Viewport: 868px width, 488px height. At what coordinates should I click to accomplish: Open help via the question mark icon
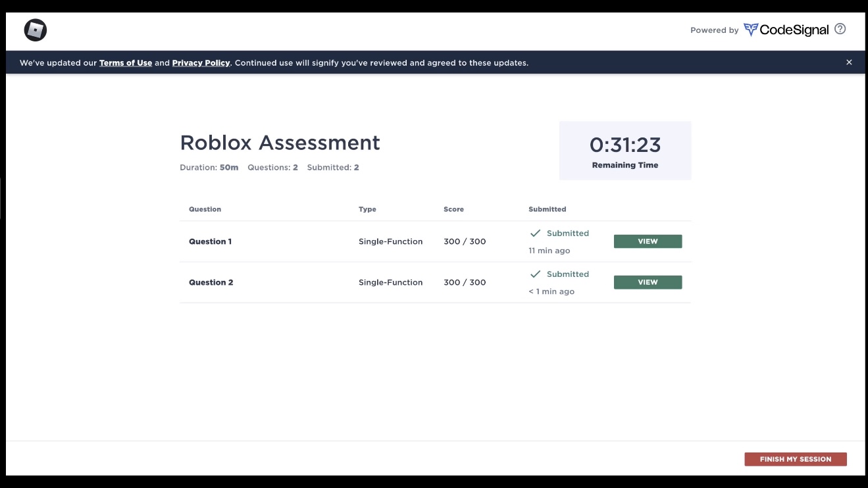pos(840,29)
